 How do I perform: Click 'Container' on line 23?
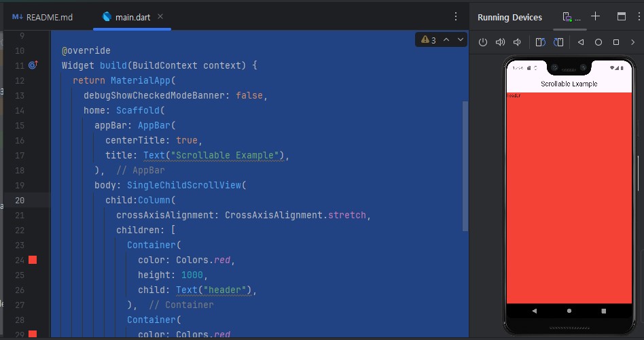click(x=151, y=245)
